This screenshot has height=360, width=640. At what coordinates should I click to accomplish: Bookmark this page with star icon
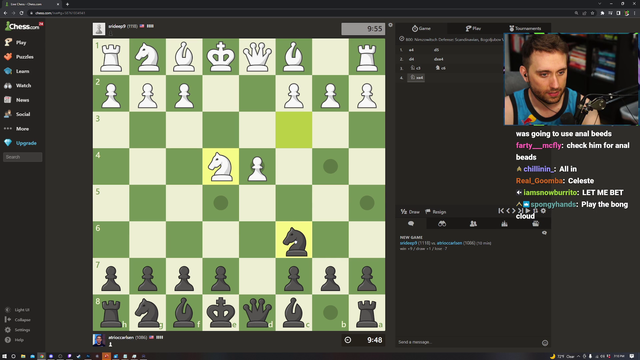click(593, 13)
